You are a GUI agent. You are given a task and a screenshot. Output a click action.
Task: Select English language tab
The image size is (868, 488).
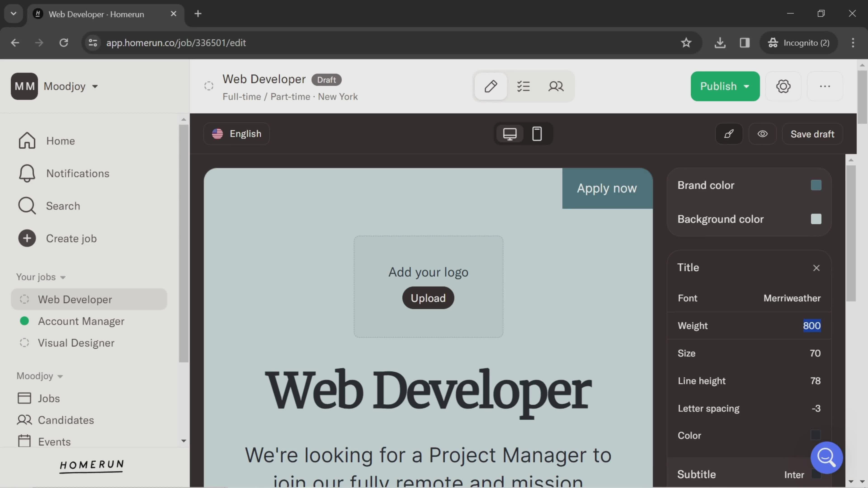(x=238, y=134)
